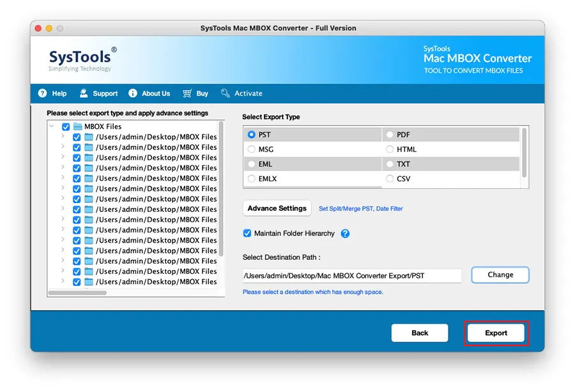The width and height of the screenshot is (575, 392).
Task: Close the SysTools Mac MBOX Converter window
Action: tap(38, 28)
